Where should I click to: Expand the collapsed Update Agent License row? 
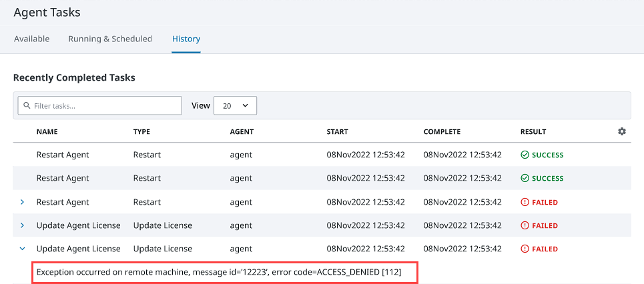(23, 226)
